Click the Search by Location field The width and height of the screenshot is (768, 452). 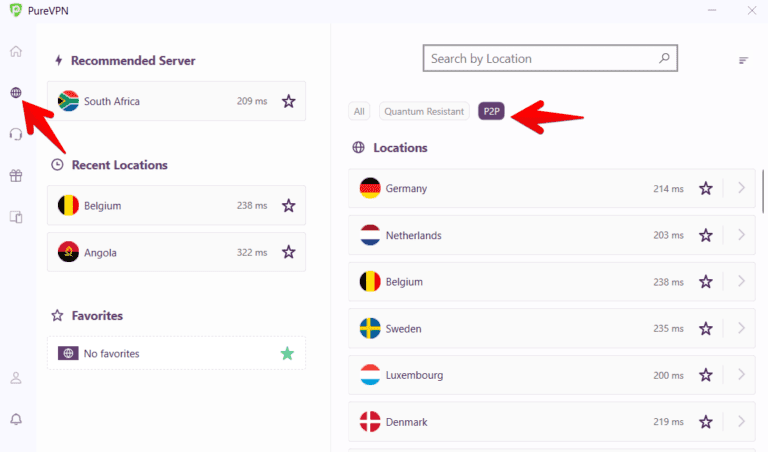pos(540,59)
